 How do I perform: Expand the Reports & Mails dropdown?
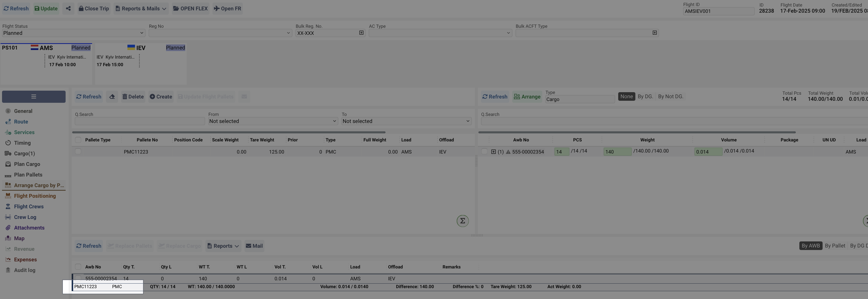(x=141, y=8)
